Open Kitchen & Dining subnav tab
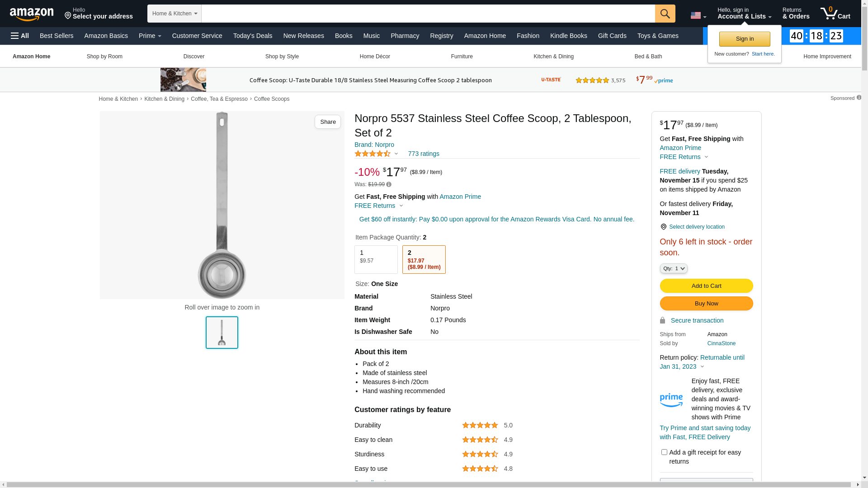Image resolution: width=868 pixels, height=488 pixels. [553, 56]
